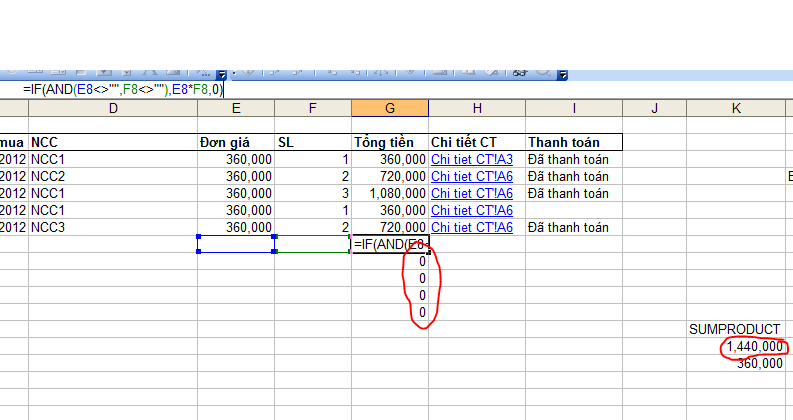Screen dimensions: 793x420
Task: Select Đơn giá 360,000 in NCC3 row
Action: [236, 227]
